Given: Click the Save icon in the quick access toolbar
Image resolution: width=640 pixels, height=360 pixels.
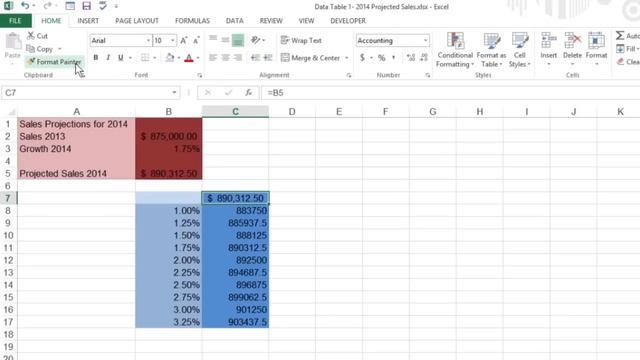Looking at the screenshot, I should point(86,6).
